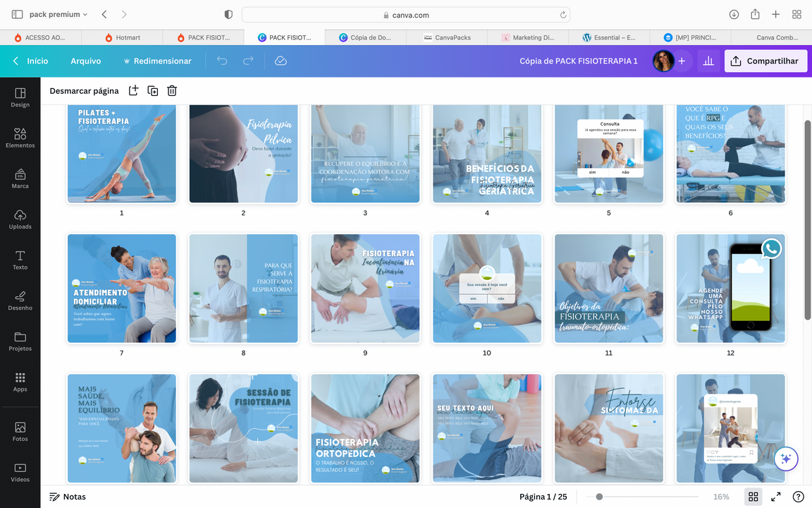
Task: Open the analytics bar chart icon
Action: click(x=708, y=61)
